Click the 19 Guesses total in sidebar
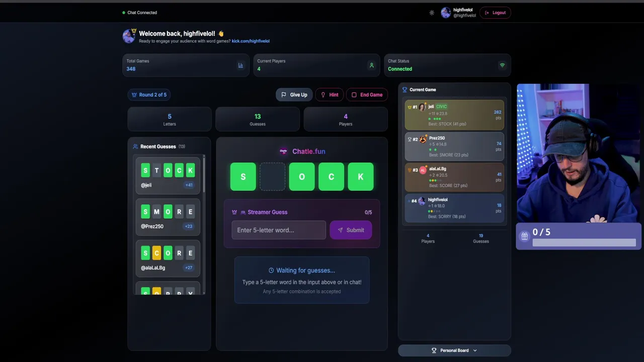This screenshot has width=644, height=362. point(481,238)
